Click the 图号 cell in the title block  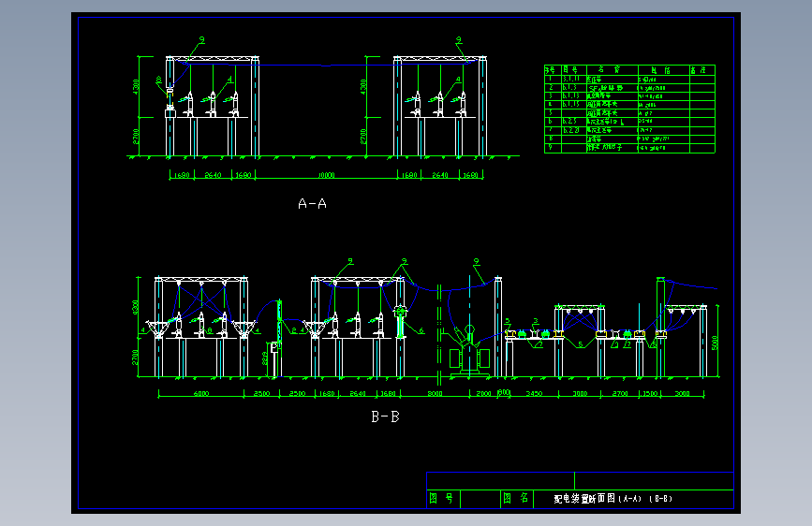coord(442,498)
